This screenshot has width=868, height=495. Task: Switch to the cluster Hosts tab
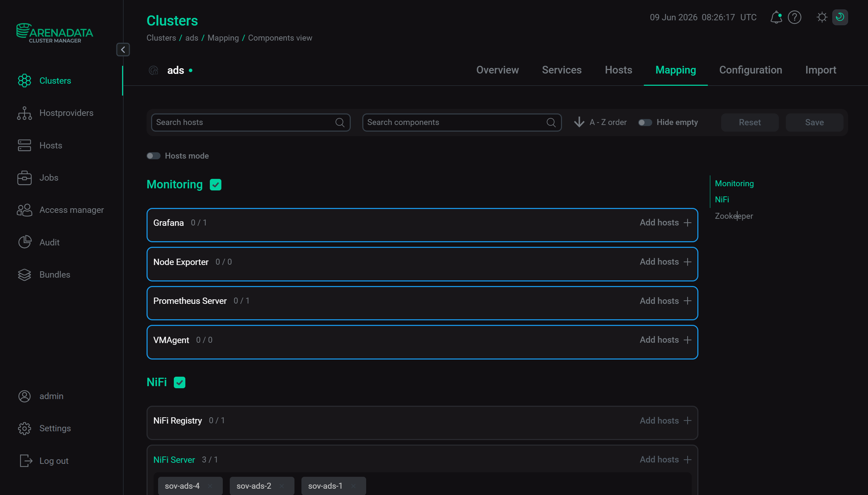tap(618, 70)
